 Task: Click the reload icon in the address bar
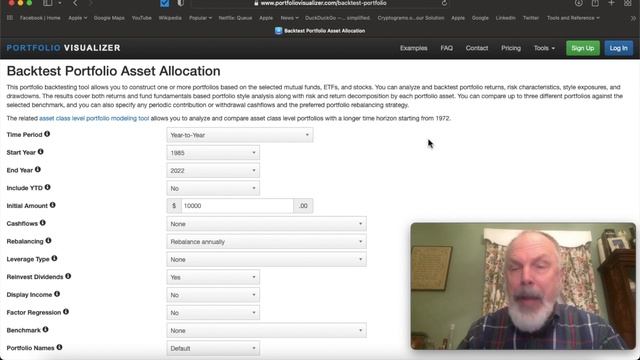[444, 3]
